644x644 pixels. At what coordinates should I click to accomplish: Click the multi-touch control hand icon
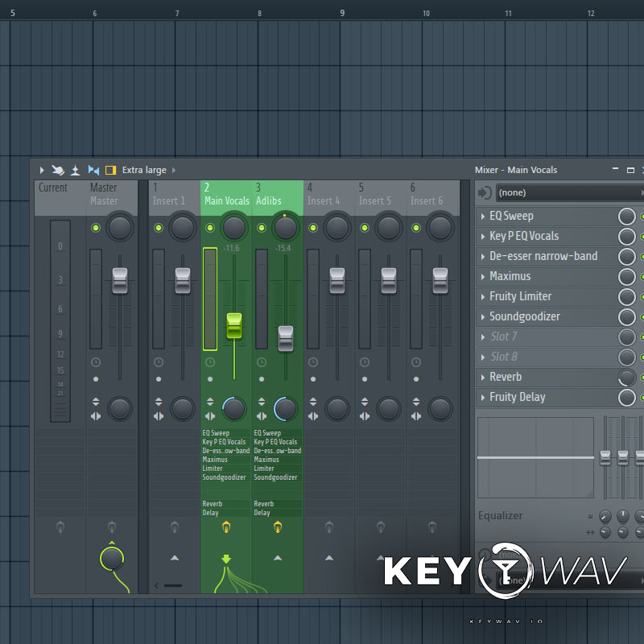click(x=58, y=170)
